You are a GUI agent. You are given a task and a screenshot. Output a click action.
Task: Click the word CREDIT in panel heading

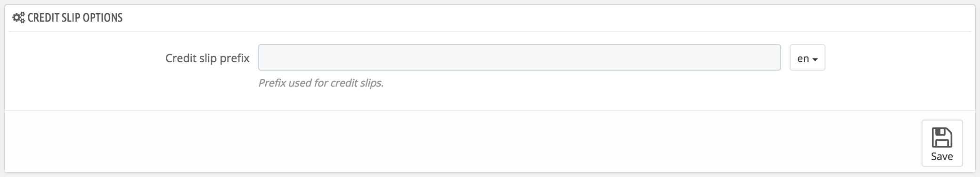[43, 18]
